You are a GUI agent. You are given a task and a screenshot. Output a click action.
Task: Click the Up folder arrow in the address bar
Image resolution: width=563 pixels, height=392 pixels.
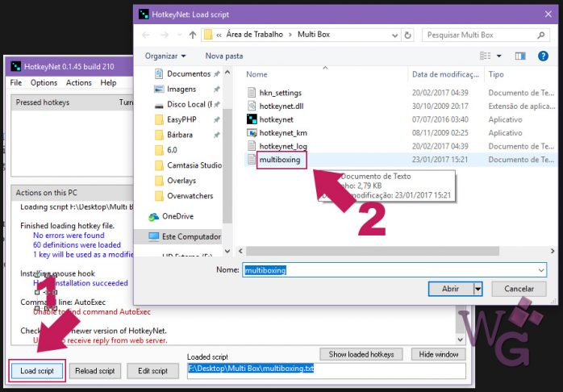192,35
